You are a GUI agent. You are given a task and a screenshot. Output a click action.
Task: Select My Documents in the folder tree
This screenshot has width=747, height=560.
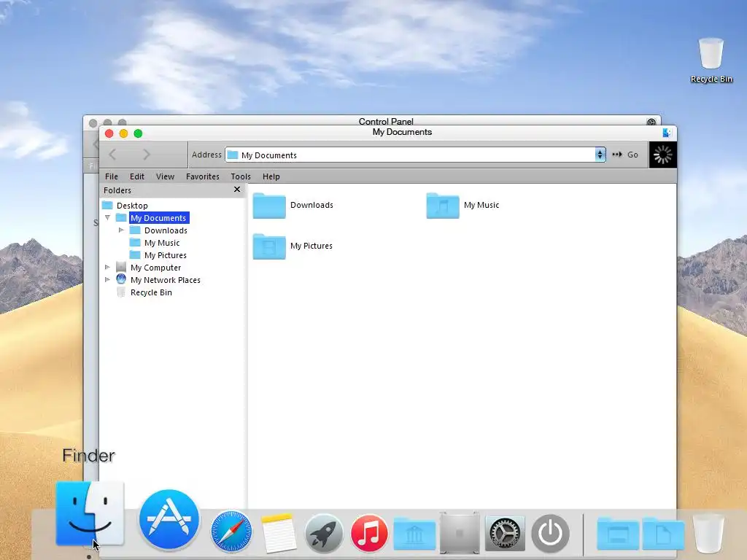click(x=158, y=217)
